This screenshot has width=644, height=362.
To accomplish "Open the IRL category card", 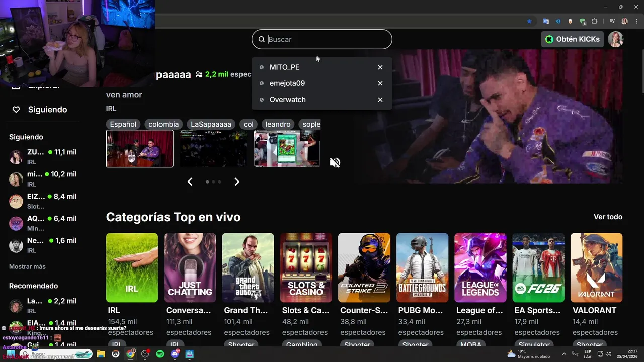I will [x=132, y=267].
